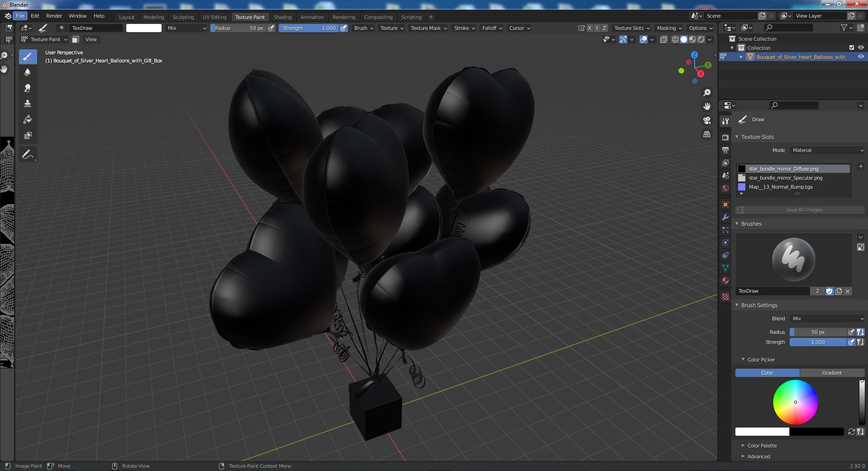Select the Fill bucket tool
868x471 pixels.
coord(28,119)
